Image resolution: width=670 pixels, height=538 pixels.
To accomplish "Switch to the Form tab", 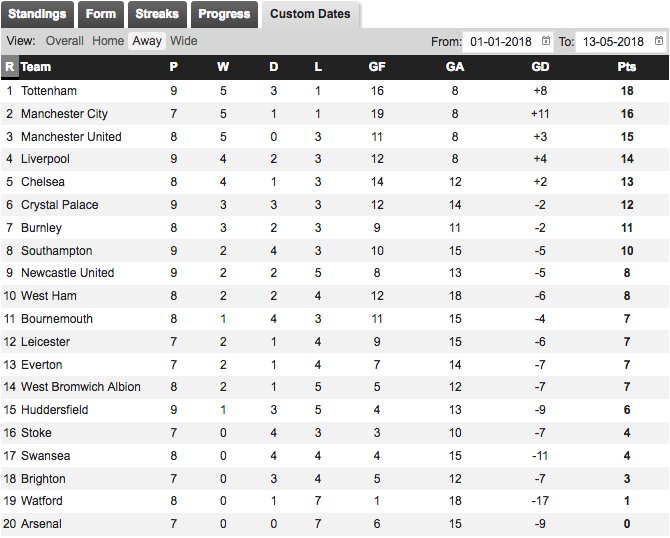I will [101, 14].
